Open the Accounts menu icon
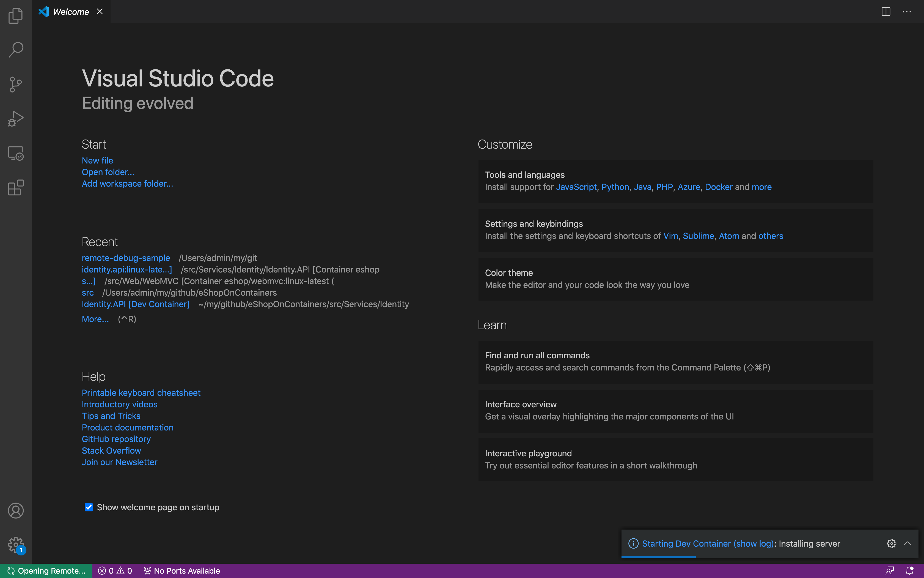Viewport: 924px width, 578px height. (x=16, y=511)
